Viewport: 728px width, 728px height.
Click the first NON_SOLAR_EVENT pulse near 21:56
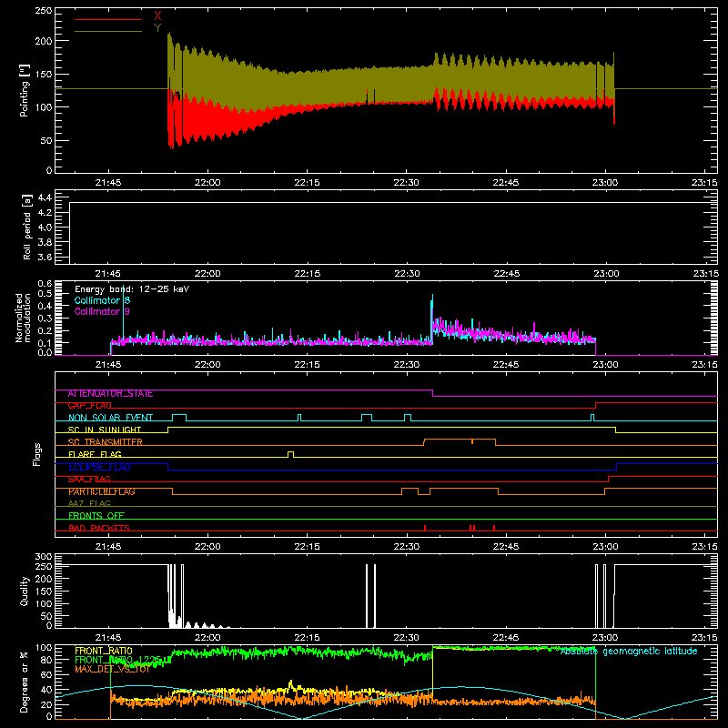click(x=179, y=418)
